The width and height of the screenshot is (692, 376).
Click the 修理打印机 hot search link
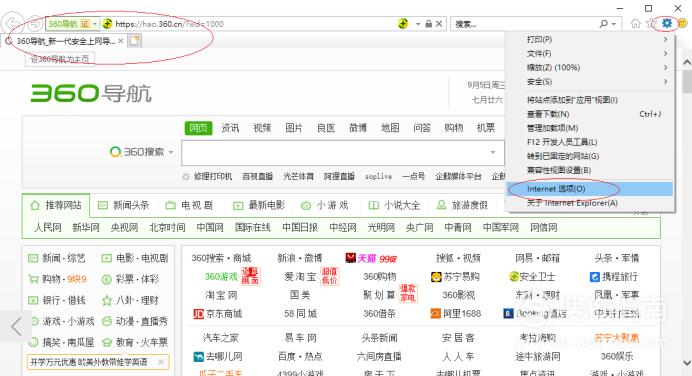(213, 177)
